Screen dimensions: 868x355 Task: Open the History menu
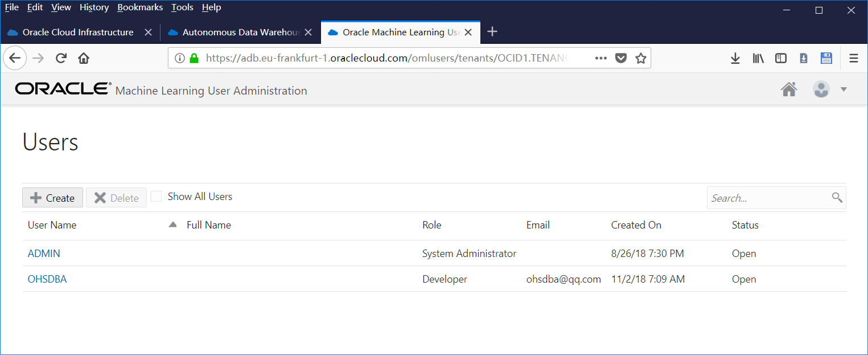[94, 7]
